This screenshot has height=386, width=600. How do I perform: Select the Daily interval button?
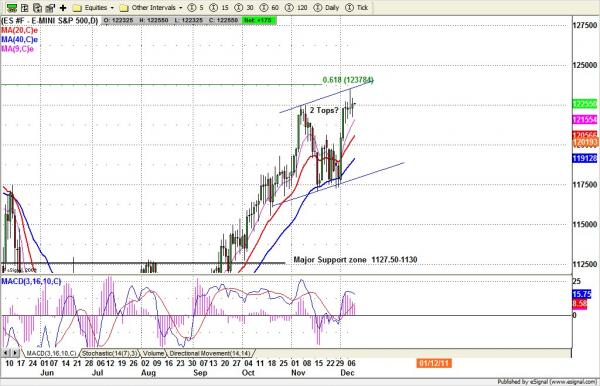pyautogui.click(x=326, y=8)
